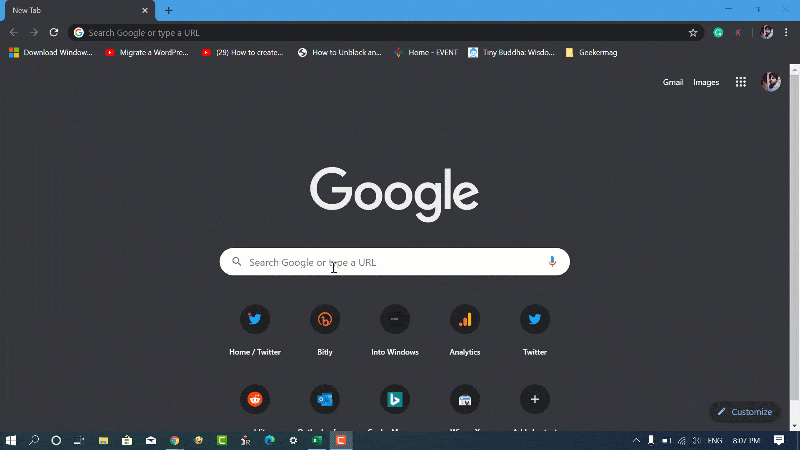Open the Geekermag bookmarks folder
Viewport: 800px width, 450px height.
click(591, 53)
